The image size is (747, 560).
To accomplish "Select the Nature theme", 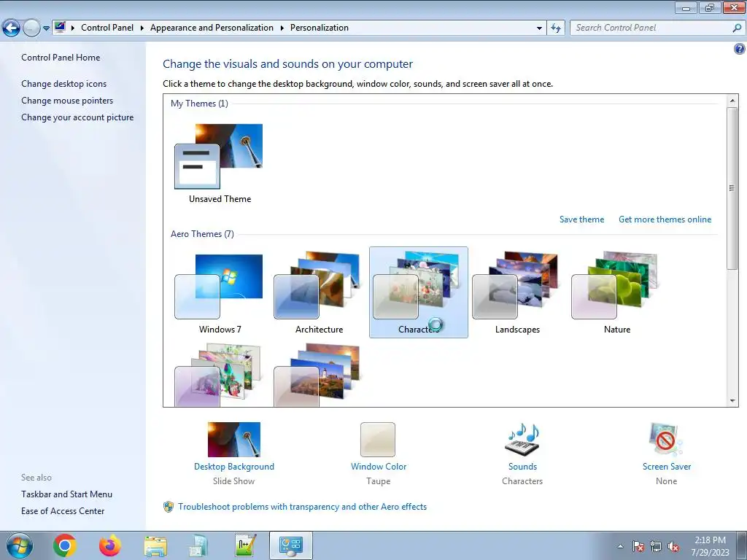I will [x=616, y=293].
